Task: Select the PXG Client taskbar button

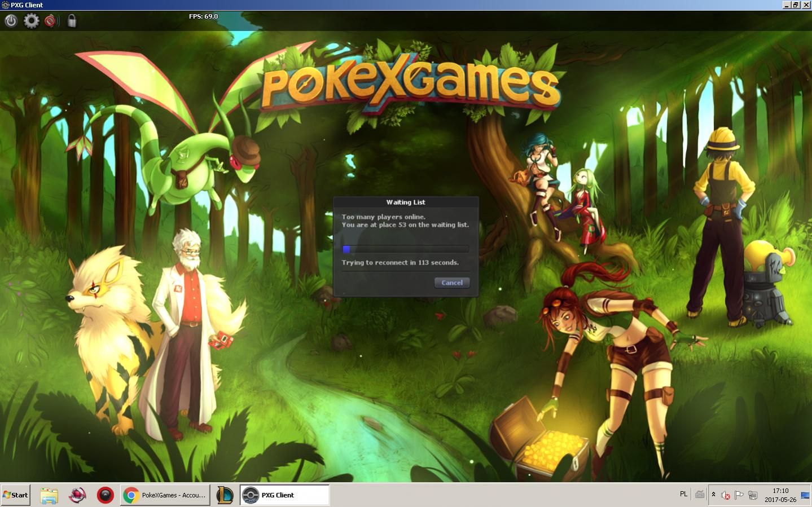Action: click(284, 495)
